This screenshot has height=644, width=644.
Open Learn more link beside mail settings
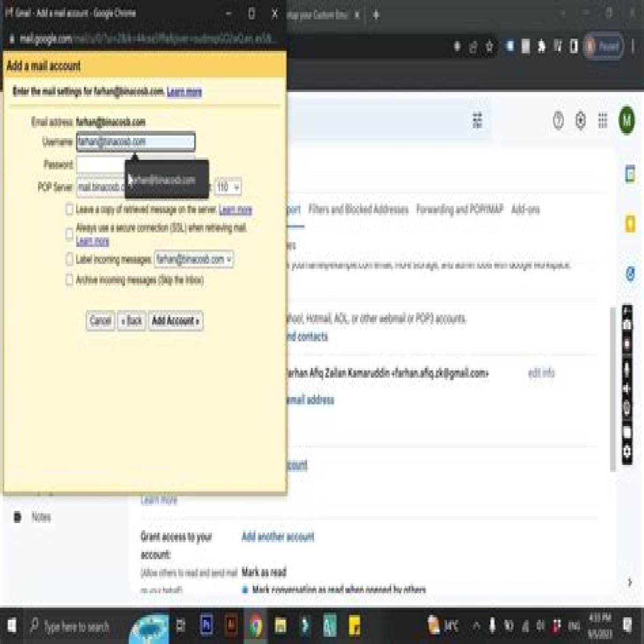[184, 92]
